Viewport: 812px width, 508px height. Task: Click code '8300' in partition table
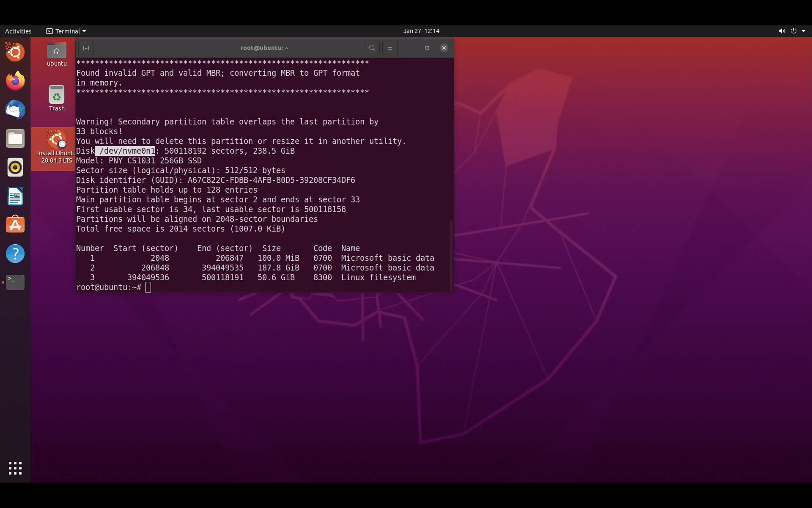[x=323, y=278]
